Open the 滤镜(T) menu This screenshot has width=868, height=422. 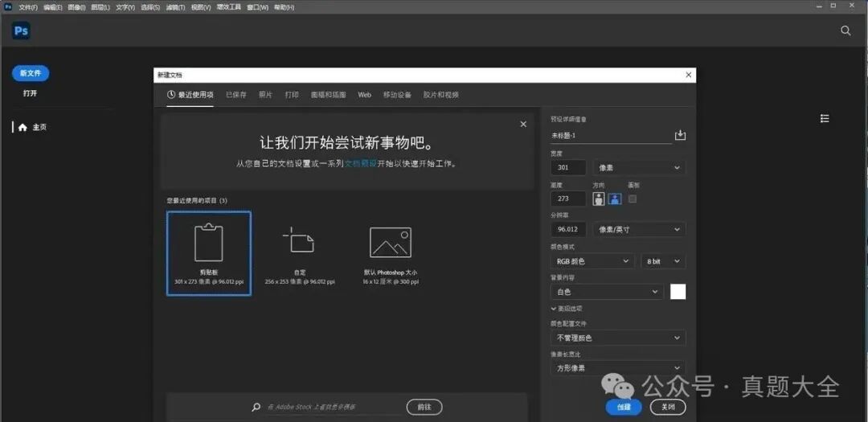tap(175, 8)
